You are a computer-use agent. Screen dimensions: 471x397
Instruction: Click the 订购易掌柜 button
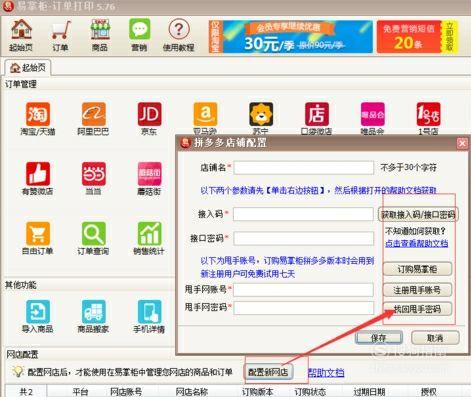click(417, 269)
